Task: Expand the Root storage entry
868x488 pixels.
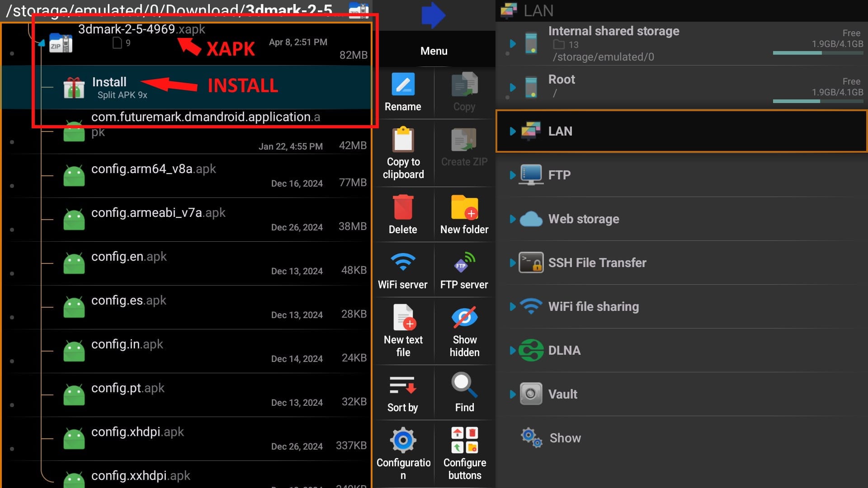Action: click(x=513, y=87)
